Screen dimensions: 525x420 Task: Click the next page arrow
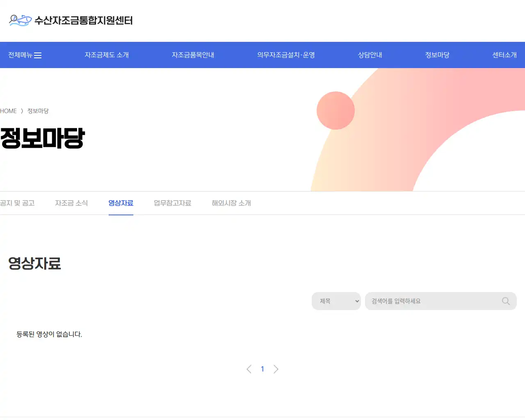click(276, 369)
